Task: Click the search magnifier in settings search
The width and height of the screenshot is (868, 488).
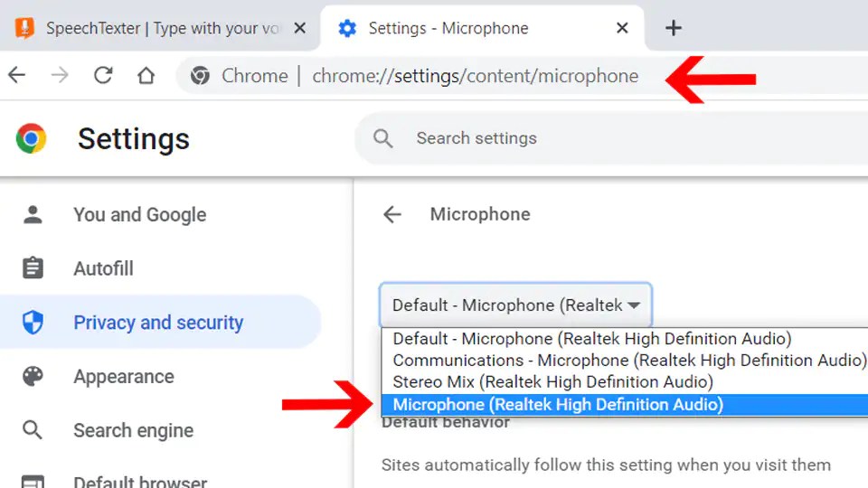Action: coord(383,138)
